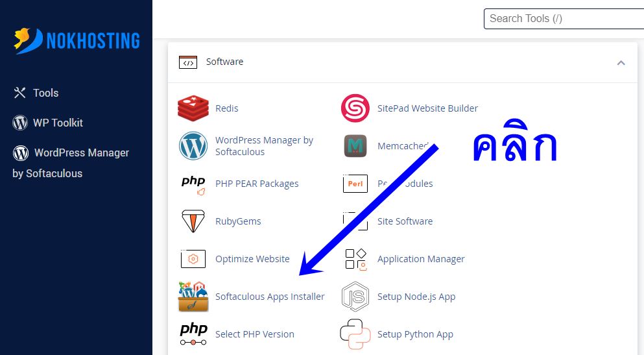Open the Setup Python App link
644x355 pixels.
click(415, 334)
